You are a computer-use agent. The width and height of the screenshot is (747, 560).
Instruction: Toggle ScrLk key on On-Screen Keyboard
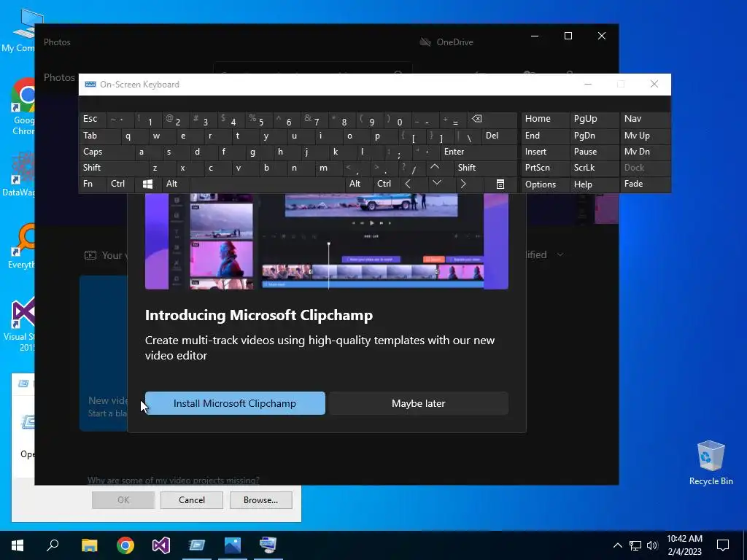click(593, 168)
